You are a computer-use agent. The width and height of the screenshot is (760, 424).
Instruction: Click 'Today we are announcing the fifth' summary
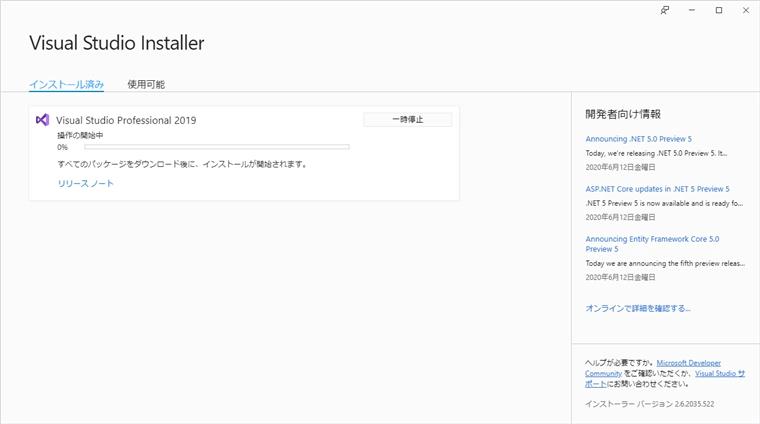pos(665,263)
